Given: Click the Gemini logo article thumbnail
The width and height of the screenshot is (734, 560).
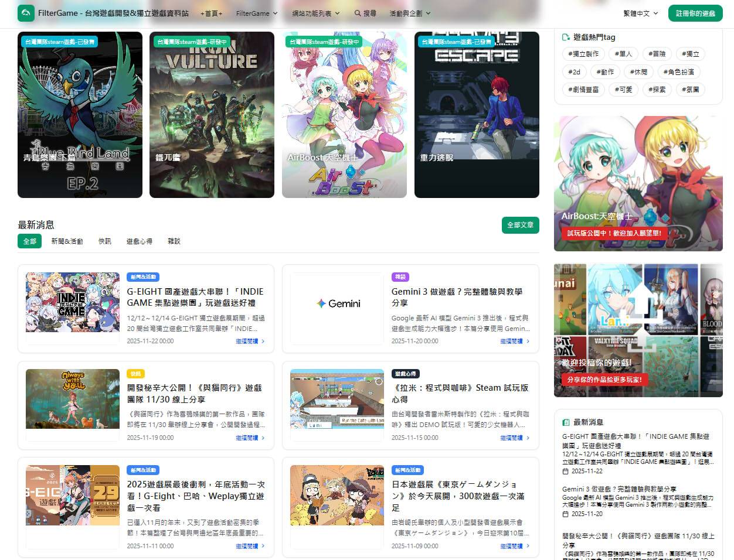Looking at the screenshot, I should point(338,303).
